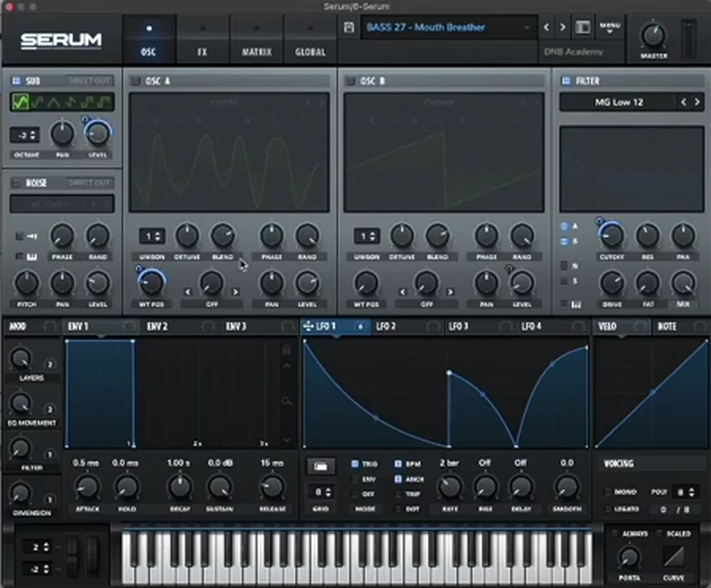The width and height of the screenshot is (711, 588).
Task: Toggle the FILTER enable switch
Action: tap(566, 81)
